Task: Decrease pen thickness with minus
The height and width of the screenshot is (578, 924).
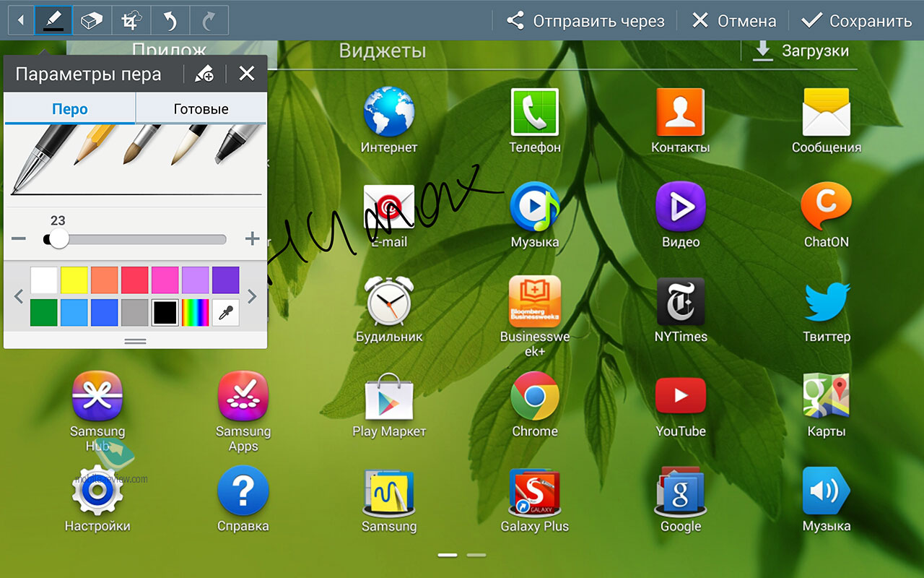Action: coord(19,239)
